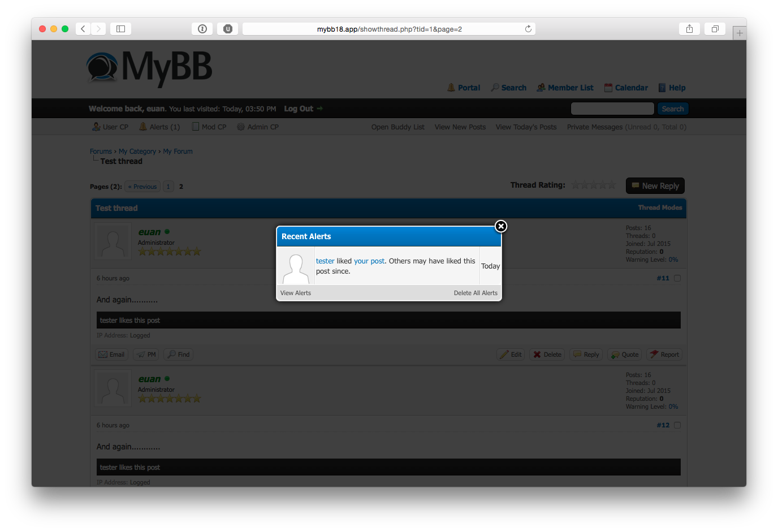Open the Search page link
The width and height of the screenshot is (778, 532).
coord(509,88)
